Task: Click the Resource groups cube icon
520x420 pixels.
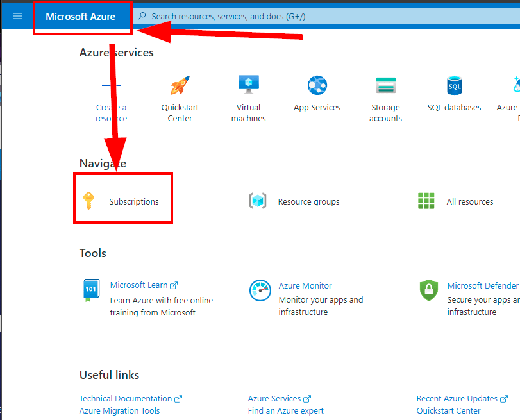Action: [x=258, y=201]
